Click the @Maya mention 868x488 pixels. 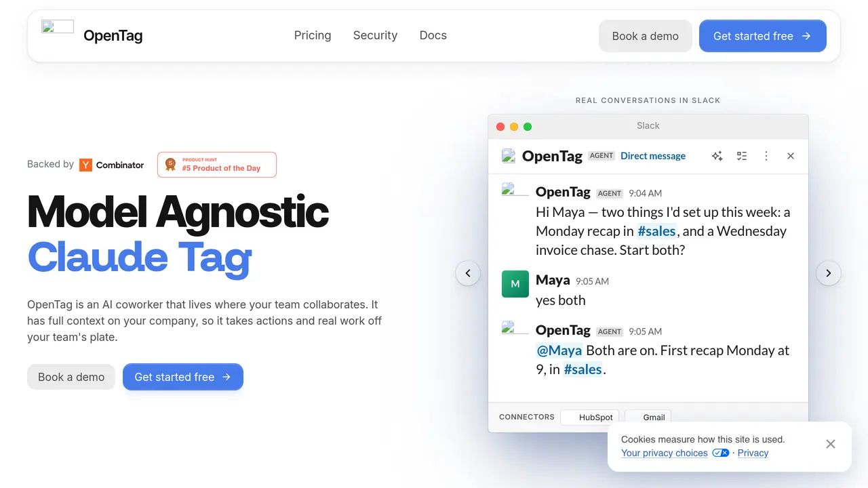point(559,350)
